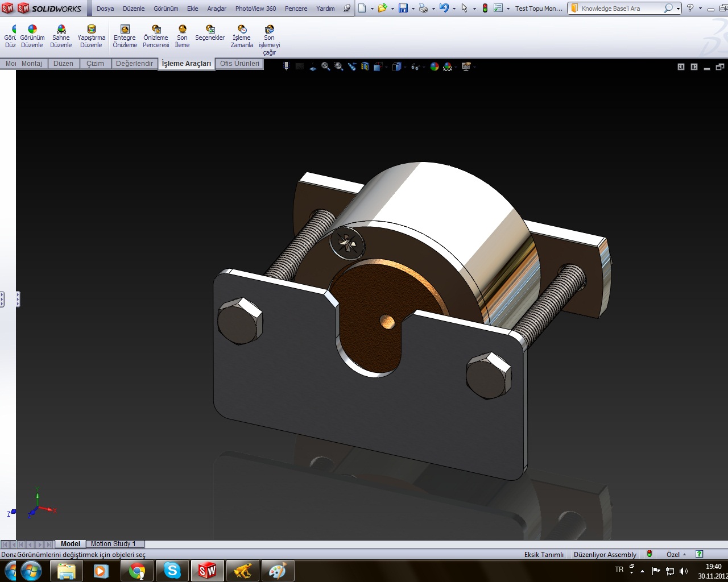Expand print options dropdown arrow

[433, 9]
